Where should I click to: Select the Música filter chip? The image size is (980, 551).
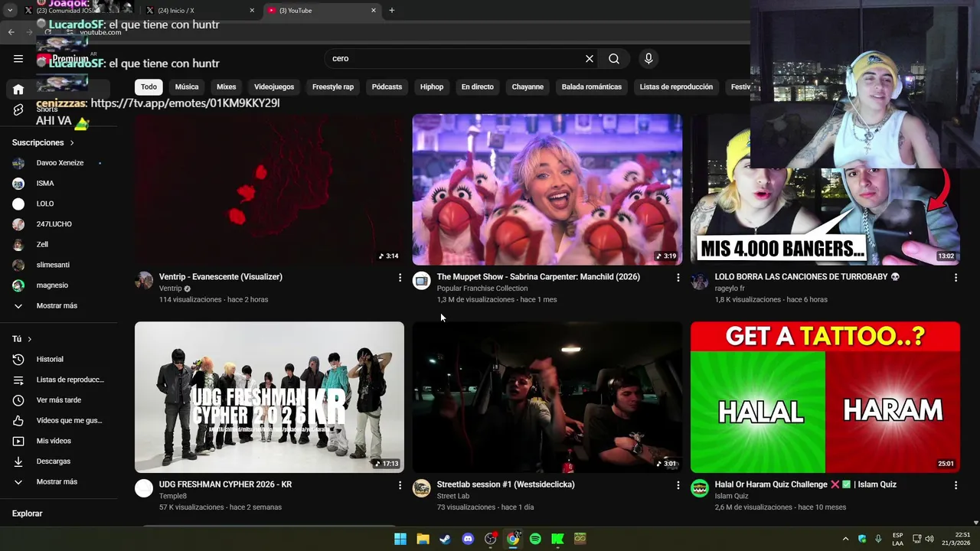[x=187, y=86]
